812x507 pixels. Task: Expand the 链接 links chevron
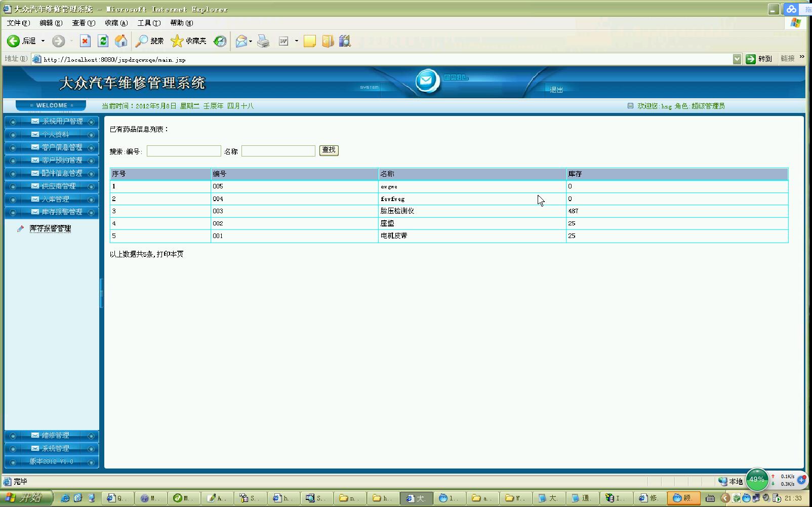pyautogui.click(x=802, y=57)
